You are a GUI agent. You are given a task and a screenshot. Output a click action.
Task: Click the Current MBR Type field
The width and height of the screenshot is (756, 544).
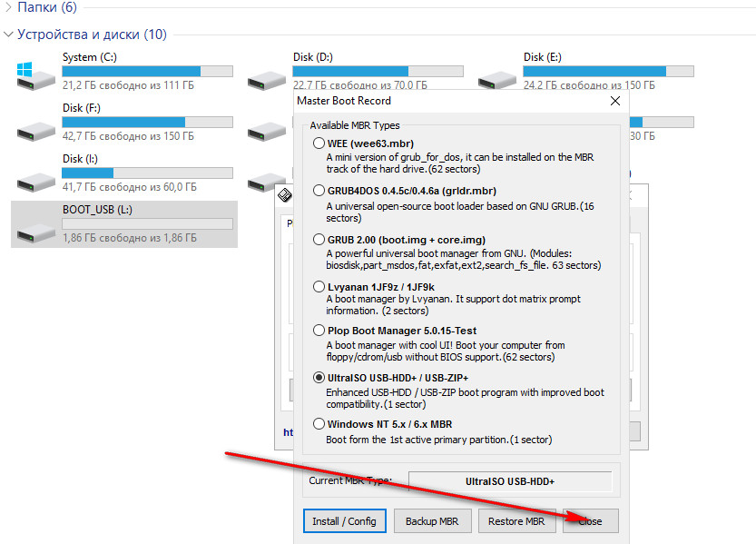[509, 480]
